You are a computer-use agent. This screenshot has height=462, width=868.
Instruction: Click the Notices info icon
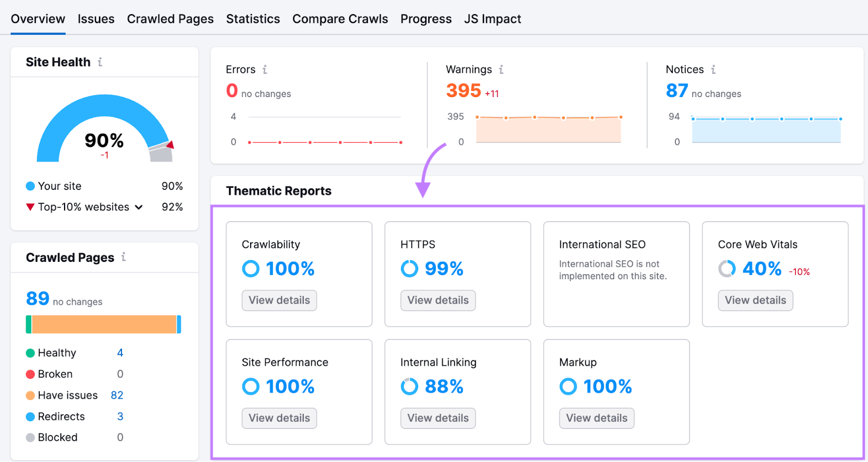713,69
